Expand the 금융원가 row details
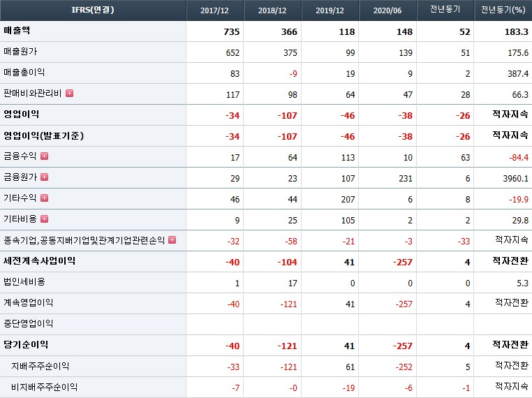This screenshot has width=532, height=398. [x=45, y=177]
